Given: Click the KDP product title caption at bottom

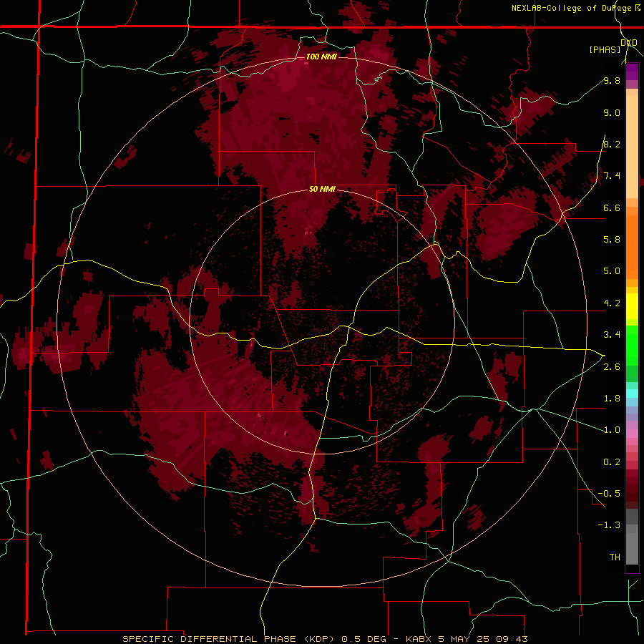Looking at the screenshot, I should pos(325,639).
